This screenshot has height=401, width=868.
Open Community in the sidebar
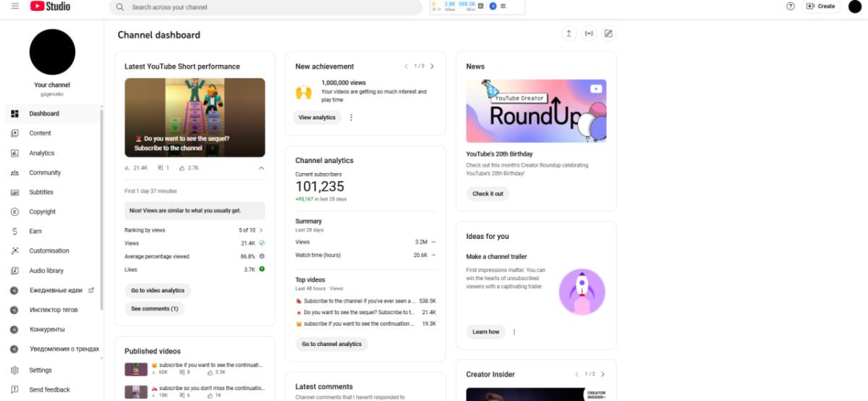(x=52, y=172)
